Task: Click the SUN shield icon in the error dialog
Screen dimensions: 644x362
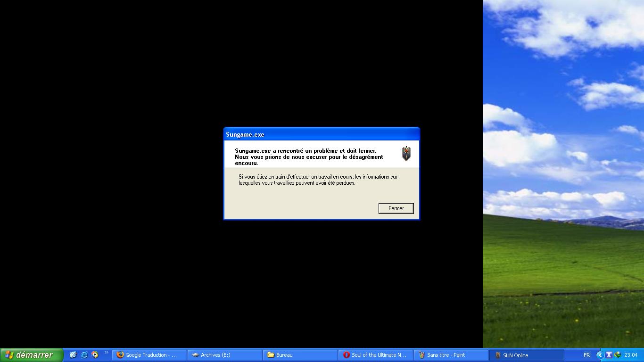Action: click(x=406, y=154)
